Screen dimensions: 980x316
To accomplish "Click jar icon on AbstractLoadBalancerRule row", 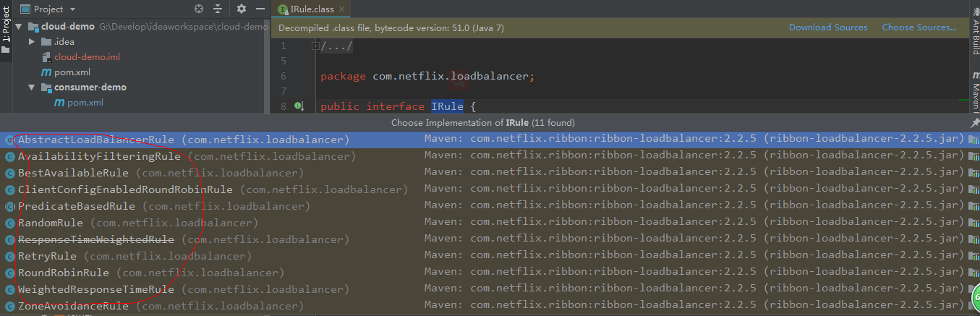I will coord(973,140).
